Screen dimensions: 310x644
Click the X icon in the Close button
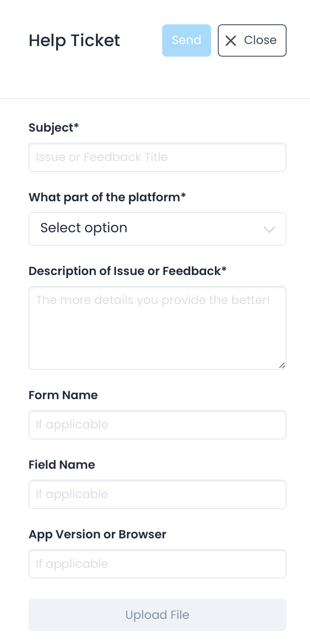point(231,41)
